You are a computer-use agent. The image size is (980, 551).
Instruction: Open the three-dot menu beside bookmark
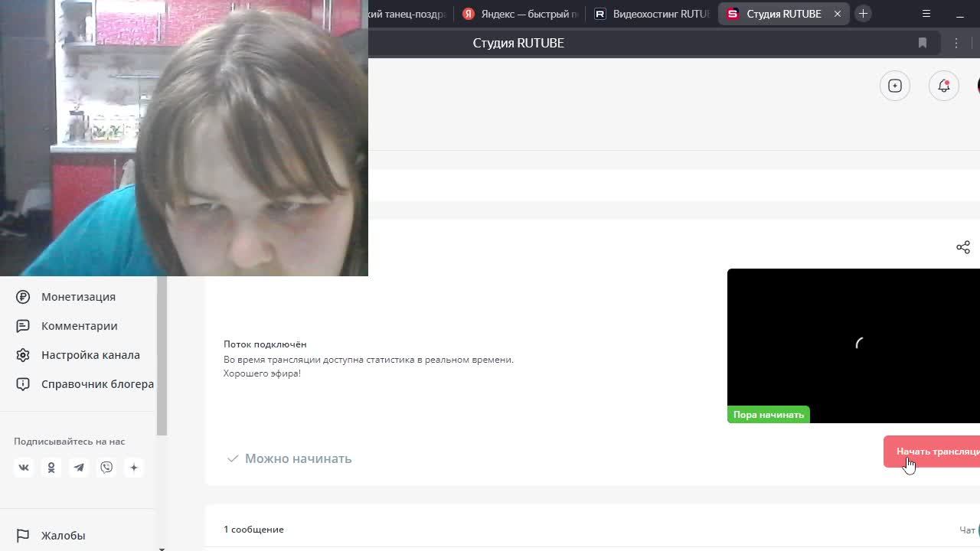956,43
